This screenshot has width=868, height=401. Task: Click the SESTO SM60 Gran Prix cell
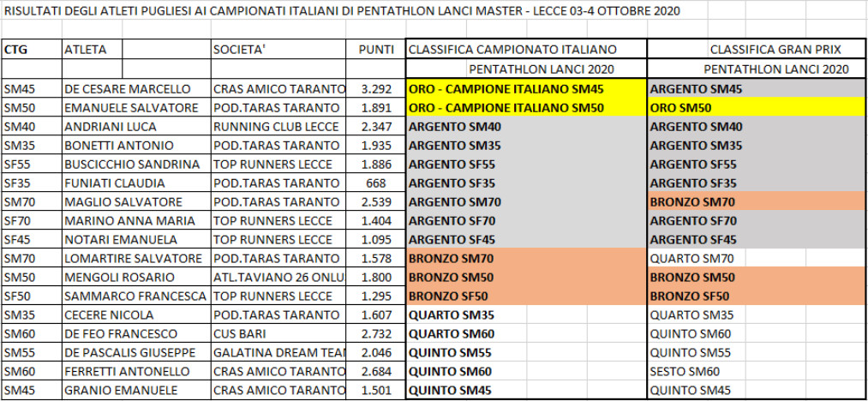[757, 372]
